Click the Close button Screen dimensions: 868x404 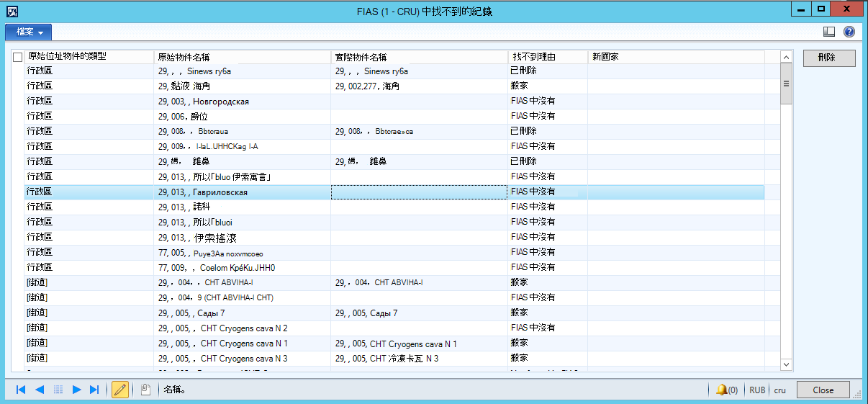click(823, 390)
